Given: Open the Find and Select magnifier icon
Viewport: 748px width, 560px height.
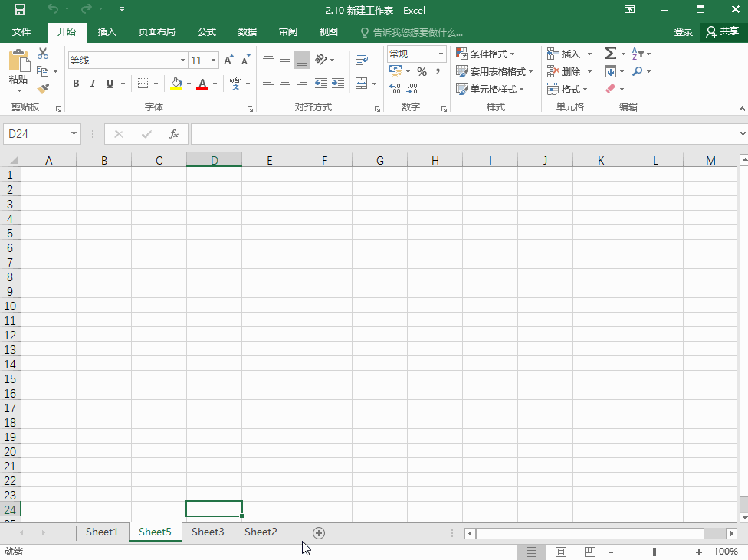Looking at the screenshot, I should coord(639,70).
